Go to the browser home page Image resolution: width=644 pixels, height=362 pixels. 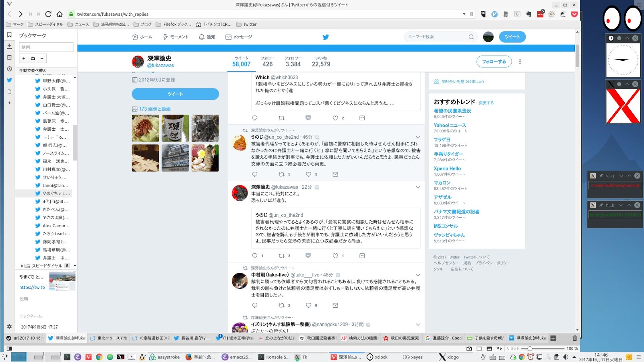pyautogui.click(x=60, y=14)
